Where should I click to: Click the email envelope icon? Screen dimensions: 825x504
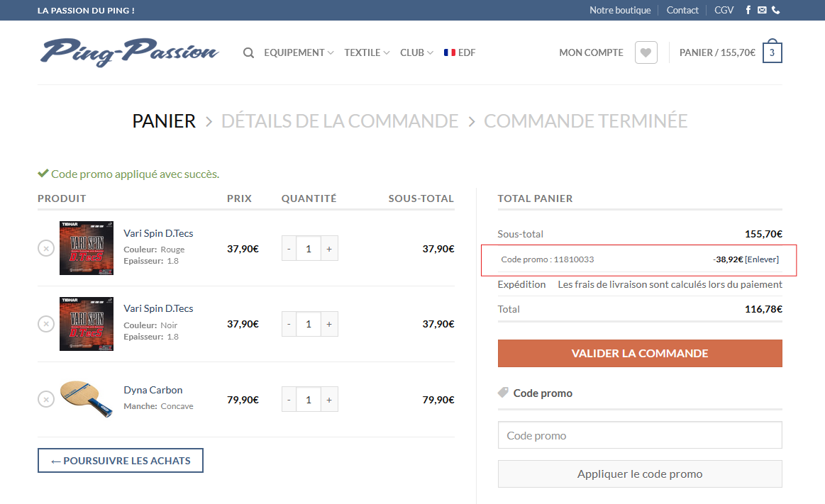click(762, 10)
